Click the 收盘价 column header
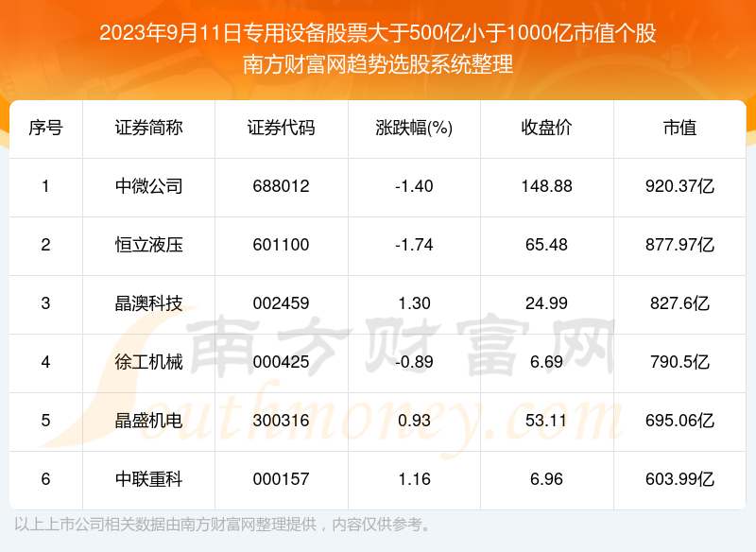756x552 pixels. coord(547,129)
